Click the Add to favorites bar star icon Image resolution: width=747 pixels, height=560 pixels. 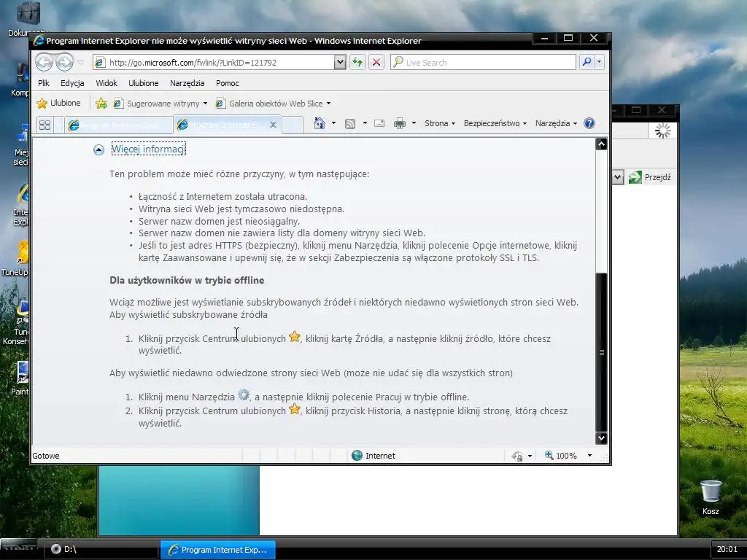pyautogui.click(x=101, y=104)
